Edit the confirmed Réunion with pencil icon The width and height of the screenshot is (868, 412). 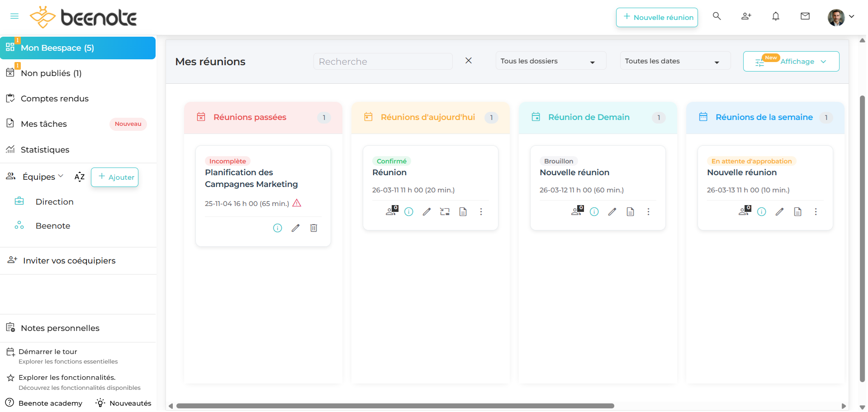click(427, 212)
